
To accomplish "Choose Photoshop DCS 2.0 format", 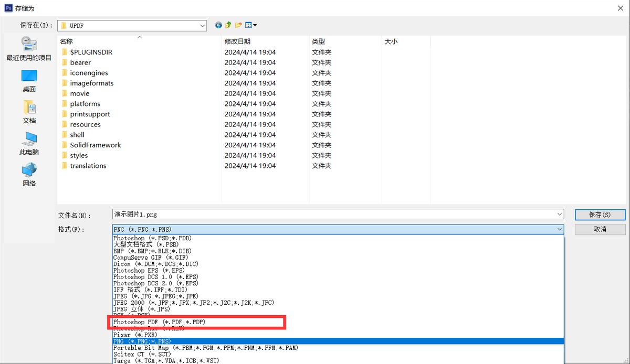I will 338,283.
